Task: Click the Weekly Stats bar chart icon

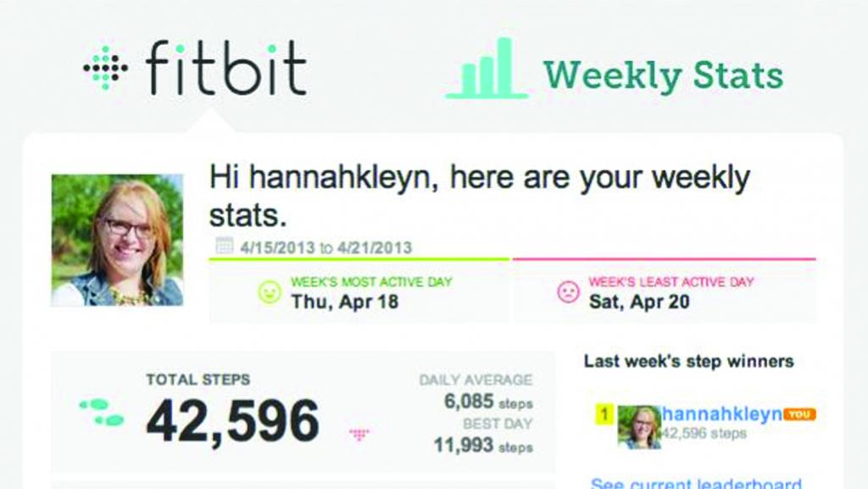Action: coord(487,68)
